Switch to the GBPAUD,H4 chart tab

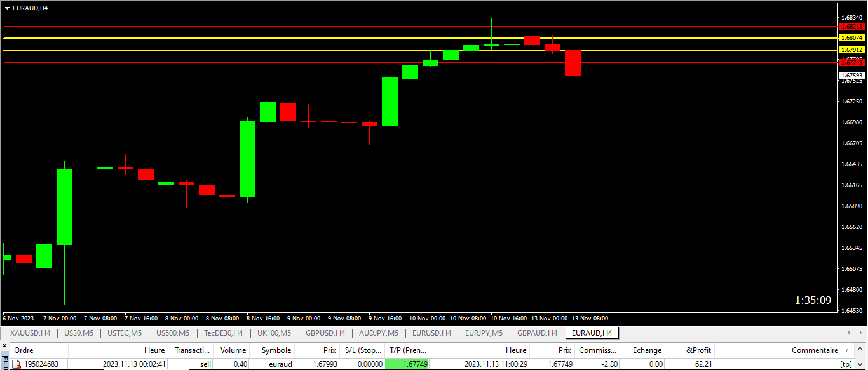pos(537,333)
